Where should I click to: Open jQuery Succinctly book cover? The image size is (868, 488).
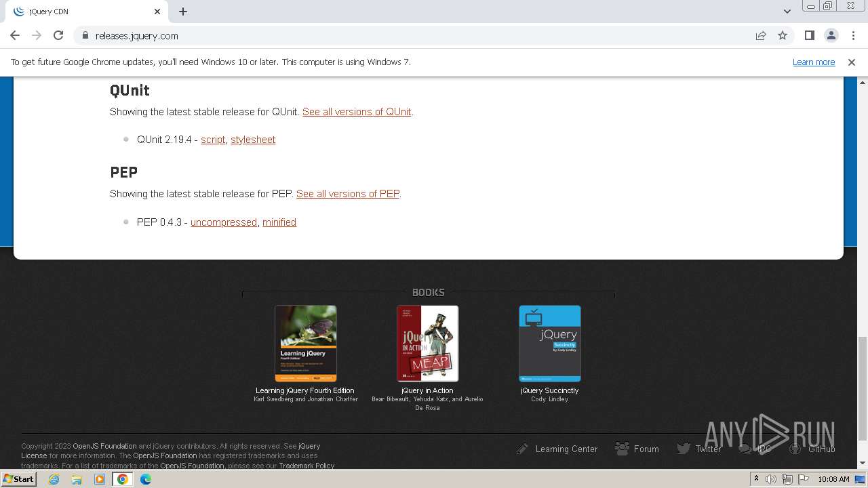[550, 344]
